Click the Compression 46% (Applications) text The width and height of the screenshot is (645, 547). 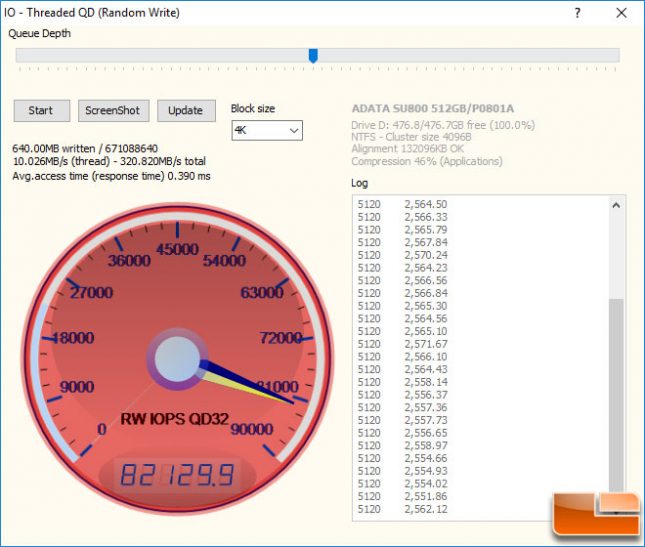(427, 161)
